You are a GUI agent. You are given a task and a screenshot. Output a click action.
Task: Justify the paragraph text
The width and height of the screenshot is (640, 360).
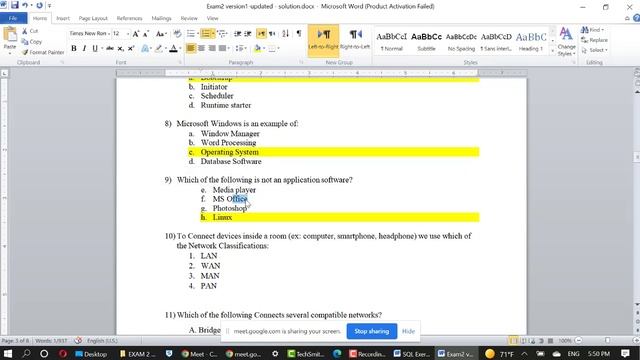222,48
